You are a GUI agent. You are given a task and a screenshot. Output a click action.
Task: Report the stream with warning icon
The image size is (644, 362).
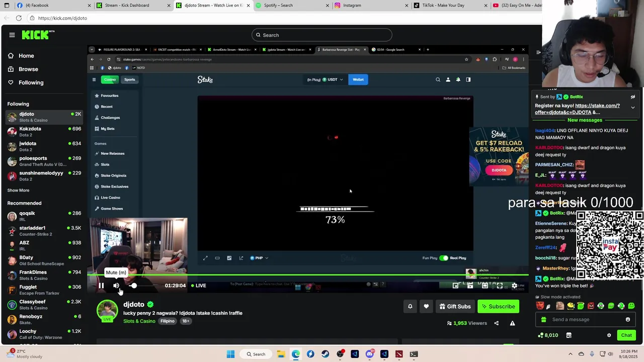tap(512, 323)
